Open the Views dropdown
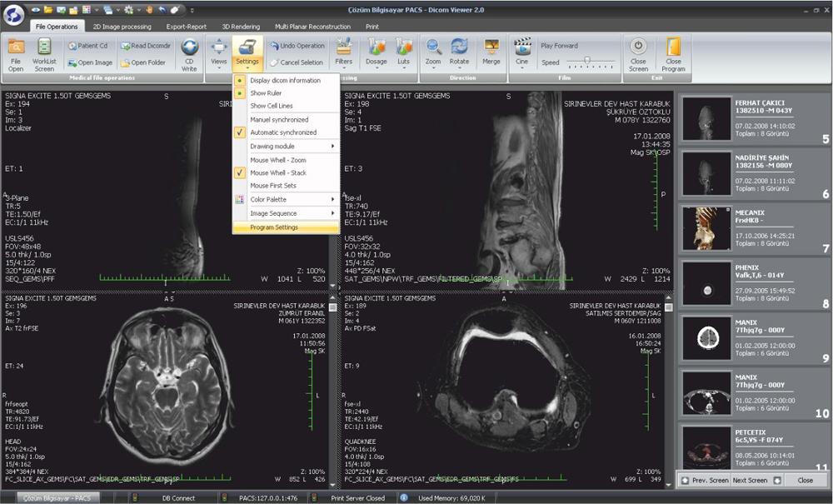 pos(219,54)
